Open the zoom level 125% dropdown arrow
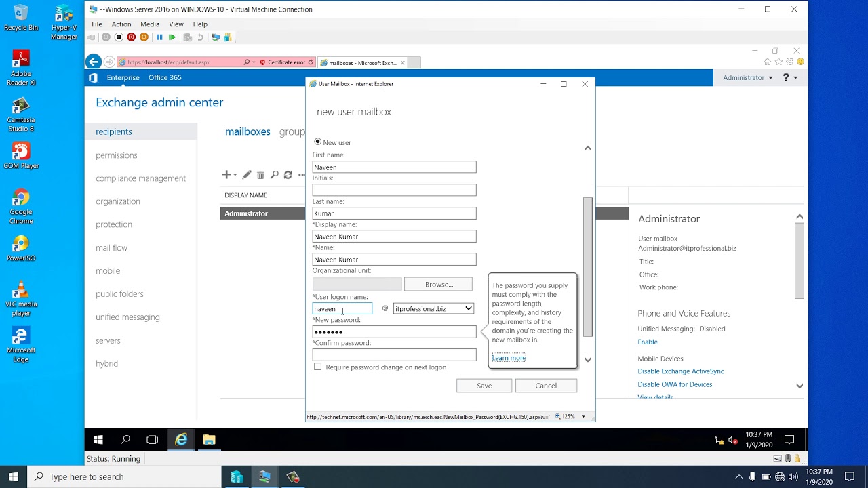The image size is (868, 488). click(x=583, y=417)
